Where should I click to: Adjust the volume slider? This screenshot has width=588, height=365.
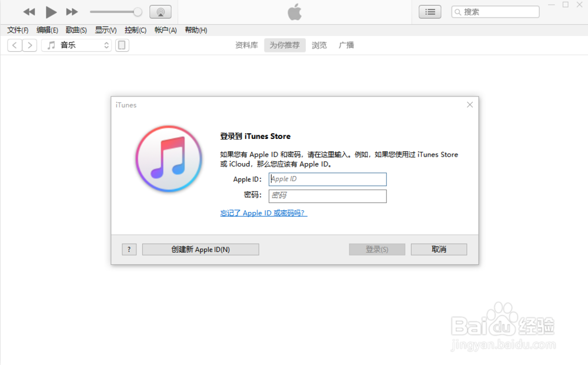tap(116, 11)
